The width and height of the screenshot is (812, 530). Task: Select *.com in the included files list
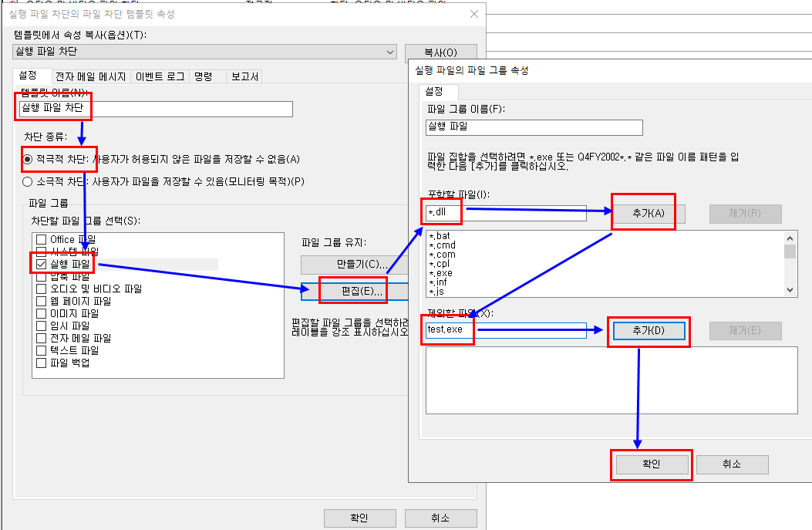(x=442, y=255)
